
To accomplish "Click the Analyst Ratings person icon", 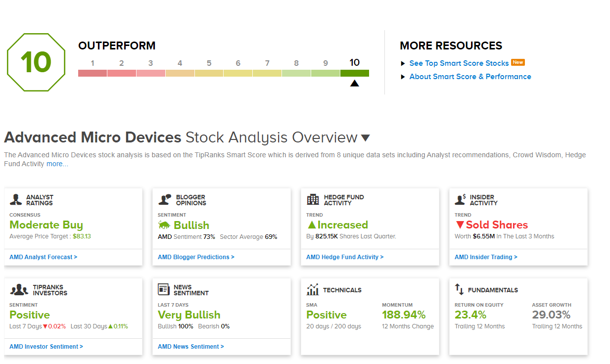I will [16, 200].
